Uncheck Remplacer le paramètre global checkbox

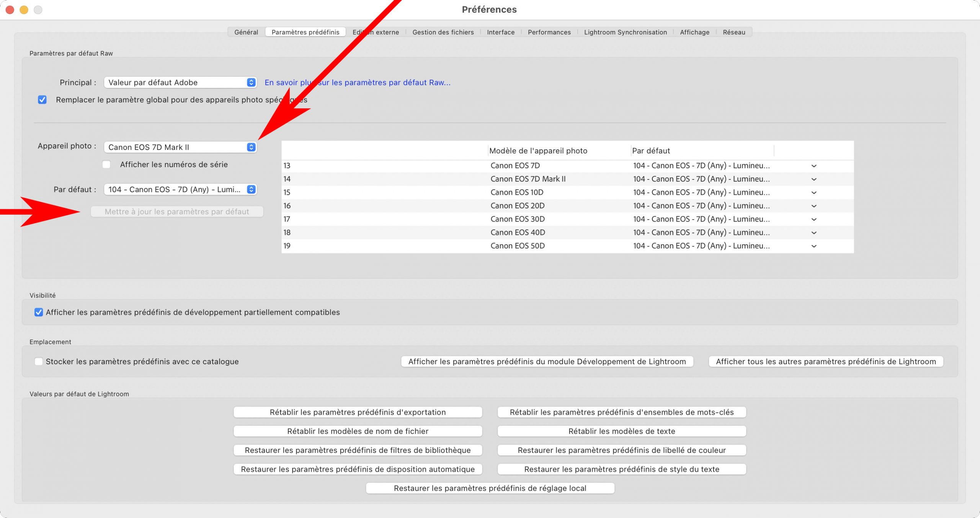coord(42,100)
